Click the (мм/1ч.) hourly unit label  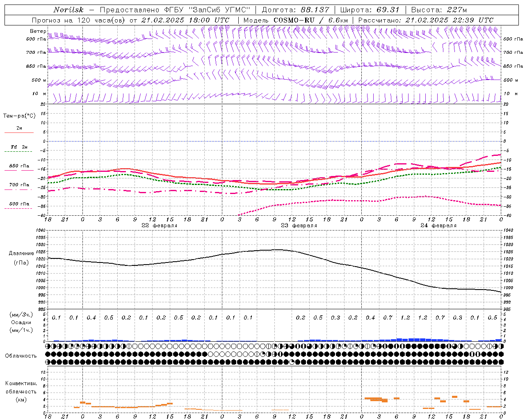pyautogui.click(x=21, y=330)
